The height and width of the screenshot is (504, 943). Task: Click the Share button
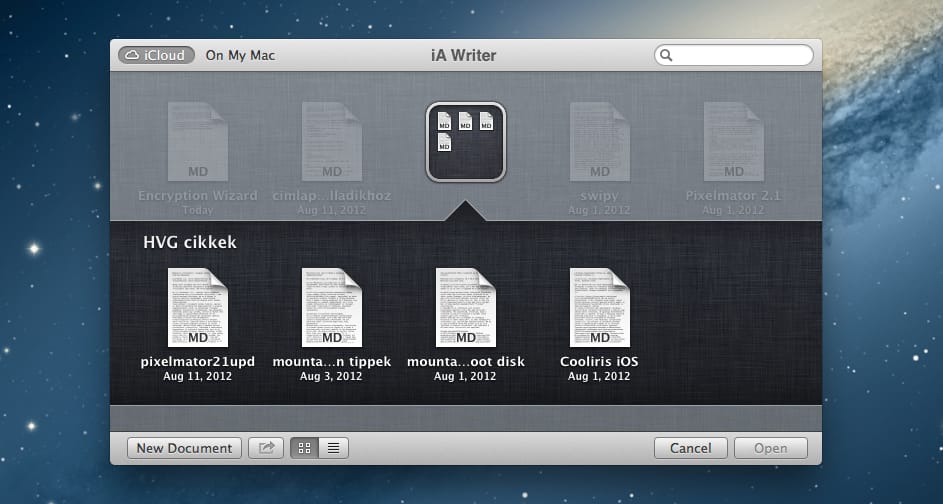click(266, 448)
